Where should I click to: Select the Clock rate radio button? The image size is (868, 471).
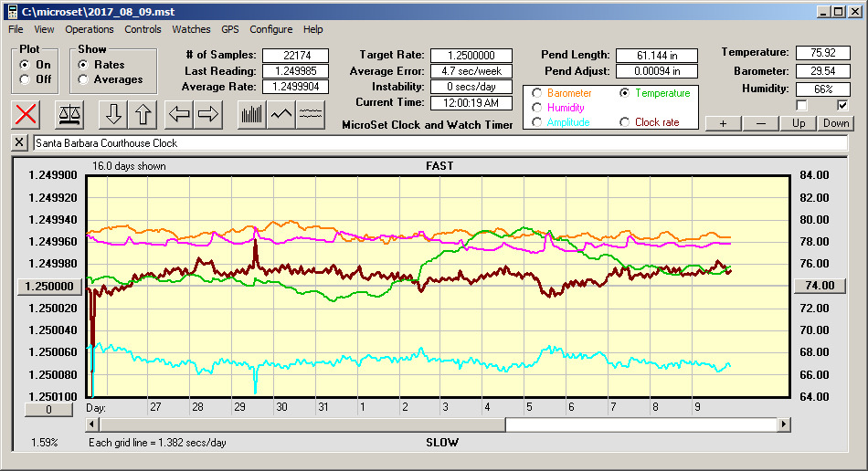[x=625, y=122]
